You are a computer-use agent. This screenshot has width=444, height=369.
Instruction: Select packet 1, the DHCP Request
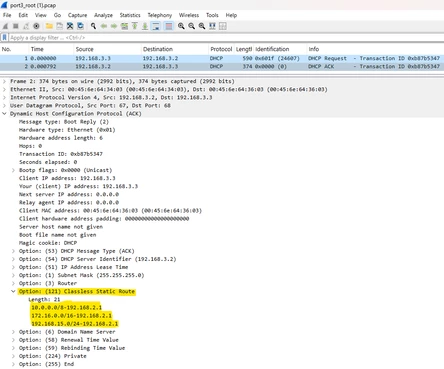(x=222, y=58)
